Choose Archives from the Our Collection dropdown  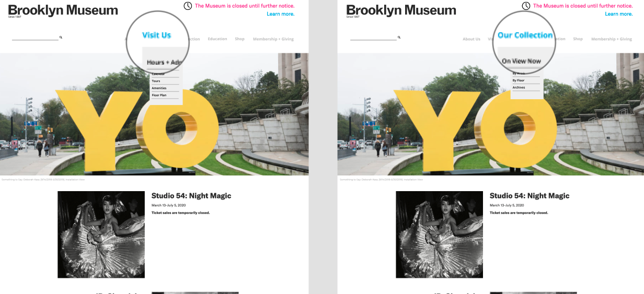[x=519, y=87]
